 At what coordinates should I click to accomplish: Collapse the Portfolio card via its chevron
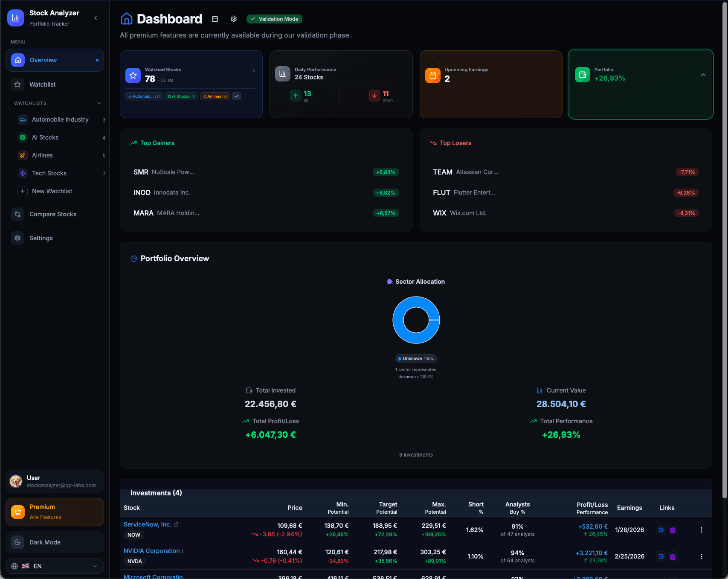703,75
